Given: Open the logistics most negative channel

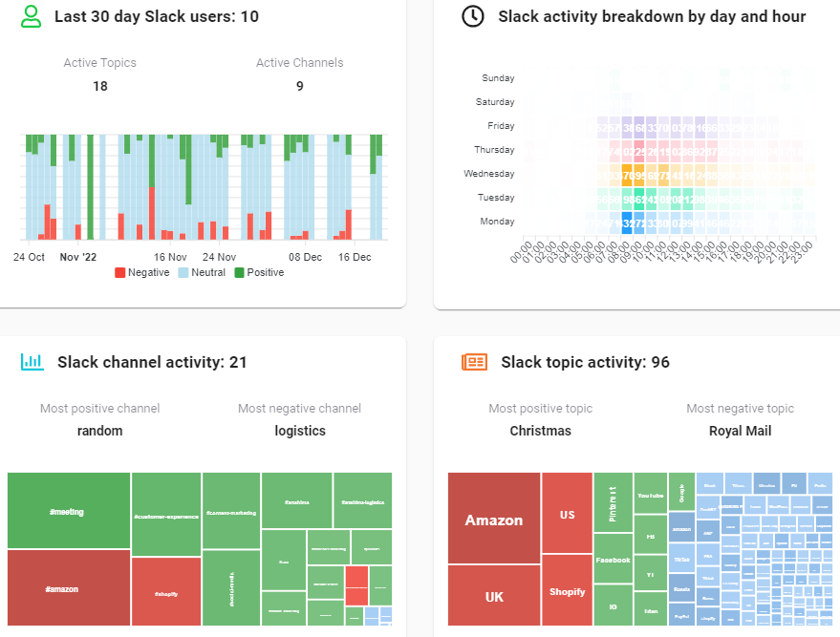Looking at the screenshot, I should pos(299,430).
